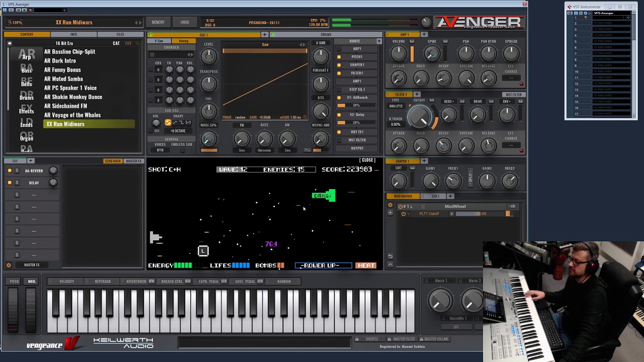
Task: Click the wsync waveform shape icon
Action: (307, 150)
